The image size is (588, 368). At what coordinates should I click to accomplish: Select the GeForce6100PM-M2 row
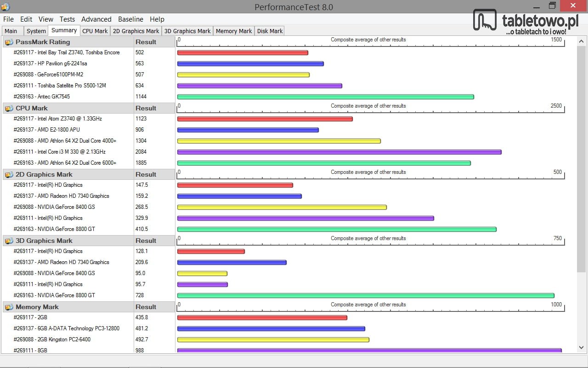(x=88, y=75)
